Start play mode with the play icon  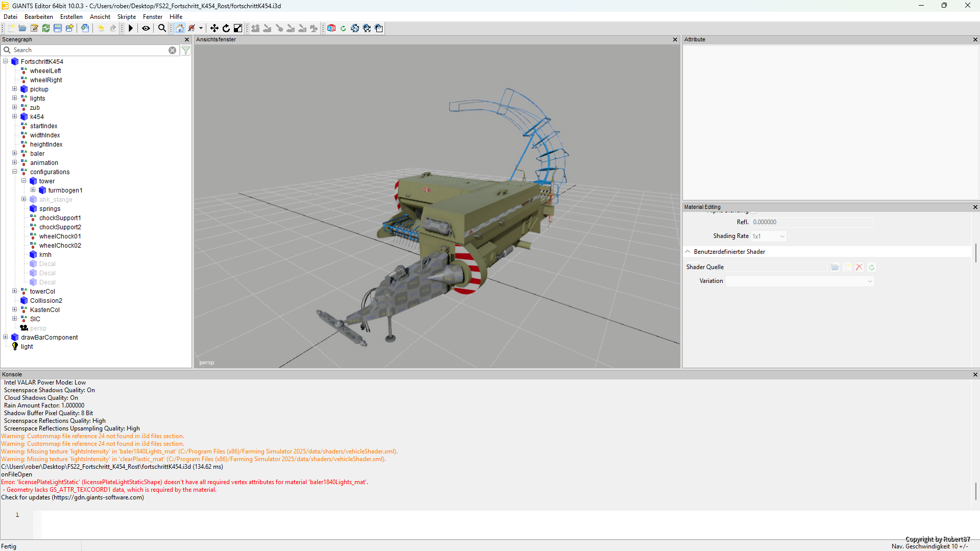coord(131,28)
